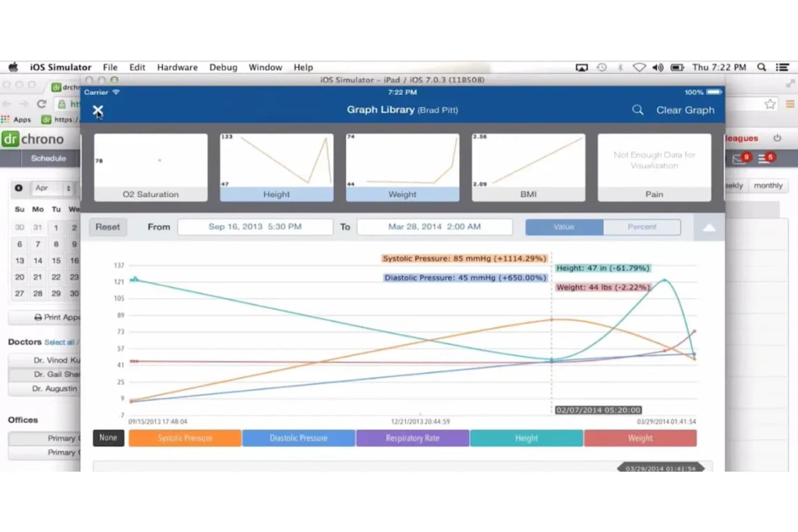Image resolution: width=798 pixels, height=532 pixels.
Task: Open Notification Center list icon
Action: click(x=782, y=67)
